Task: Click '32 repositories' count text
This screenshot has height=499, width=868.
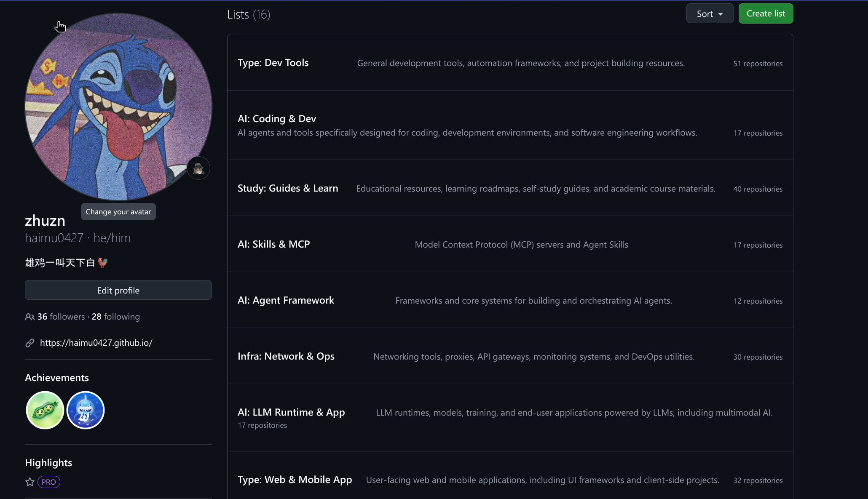Action: tap(758, 480)
